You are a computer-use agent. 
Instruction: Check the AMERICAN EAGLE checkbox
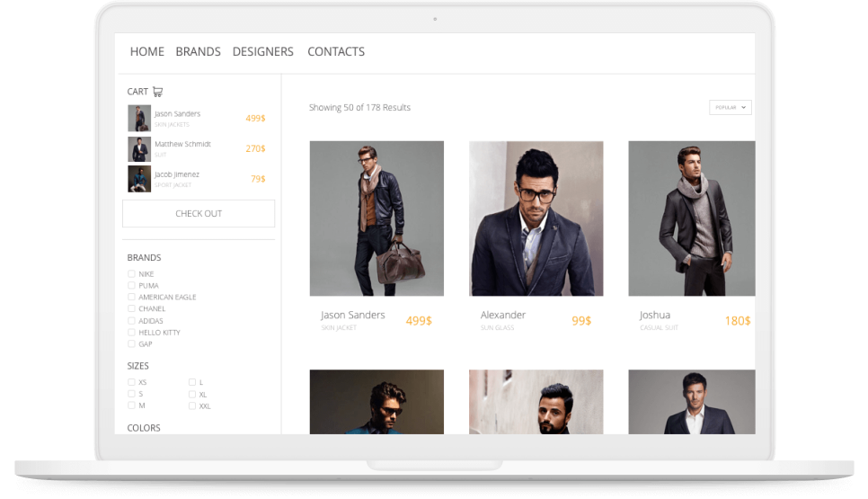pyautogui.click(x=131, y=297)
